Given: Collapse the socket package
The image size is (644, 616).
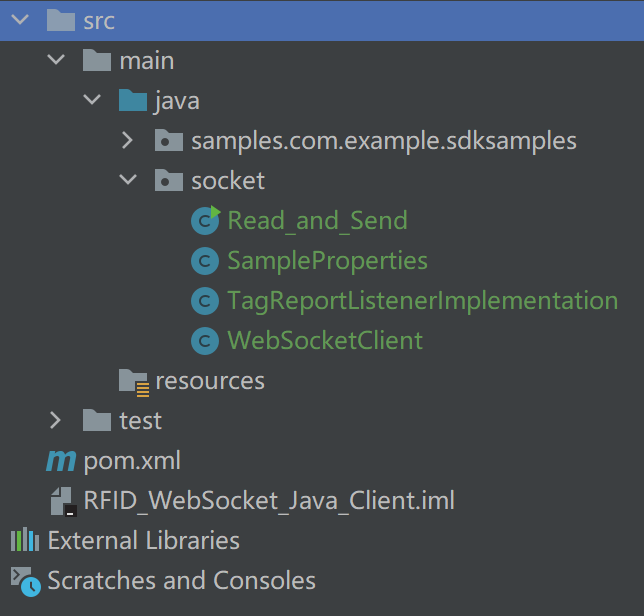Looking at the screenshot, I should pyautogui.click(x=127, y=181).
